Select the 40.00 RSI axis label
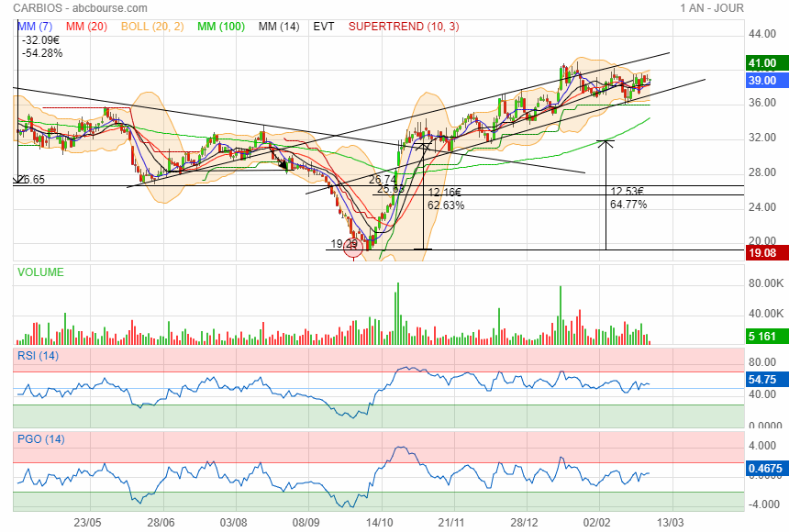789x532 pixels. coord(762,394)
